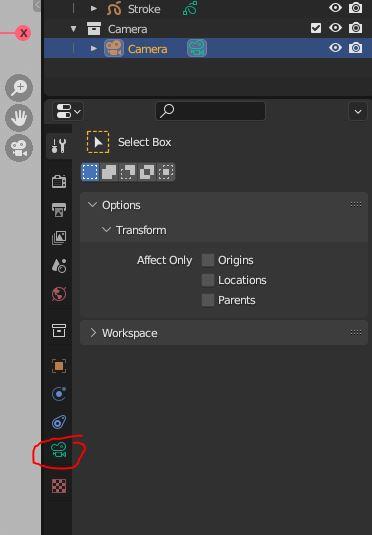Click the green Stroke data icon

point(190,9)
